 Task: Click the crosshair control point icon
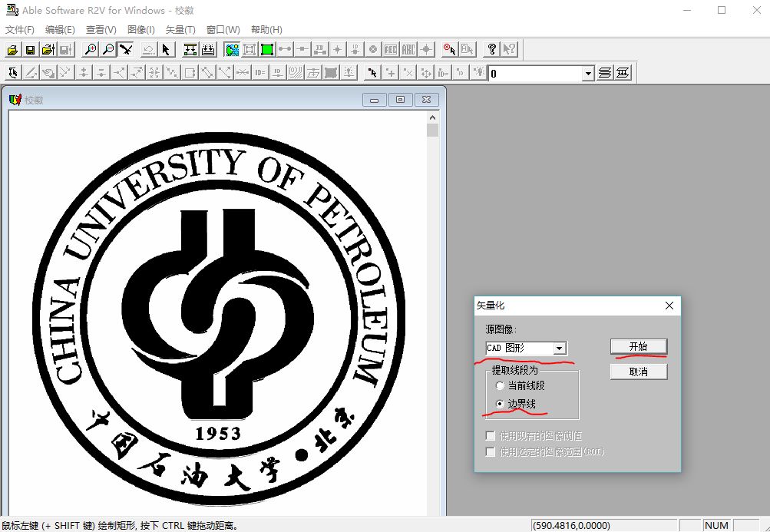pos(426,50)
